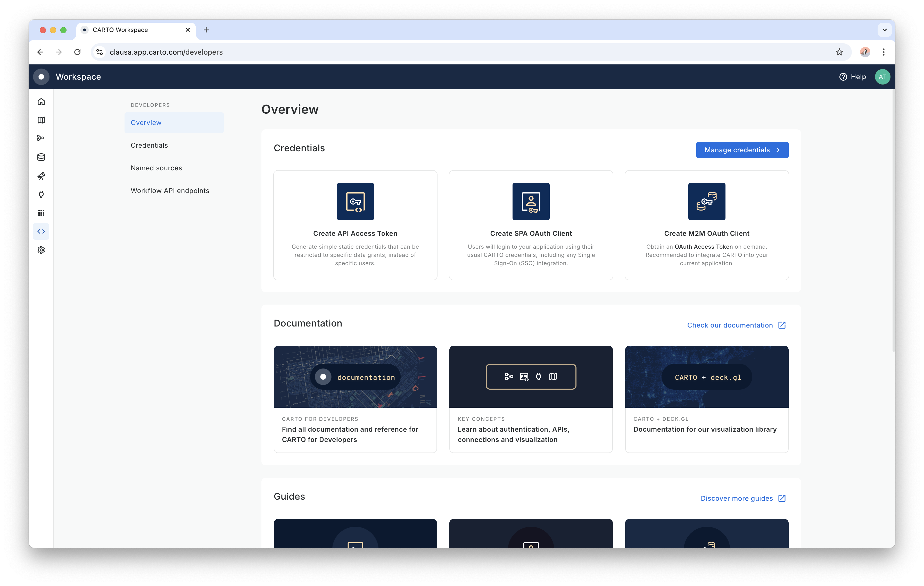
Task: Open the CARTO + deck.gl documentation thumbnail
Action: (706, 376)
